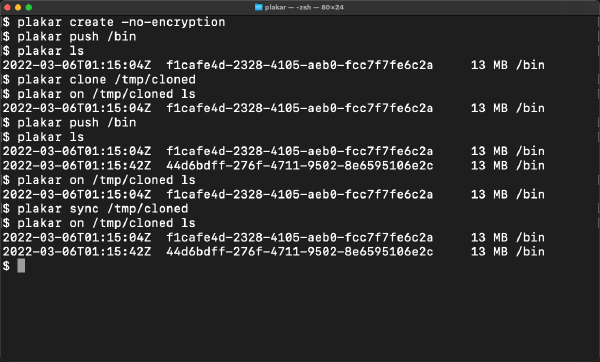Click the first 2022-03-06T01:15:42Z timestamp
Image resolution: width=600 pixels, height=362 pixels.
(77, 165)
